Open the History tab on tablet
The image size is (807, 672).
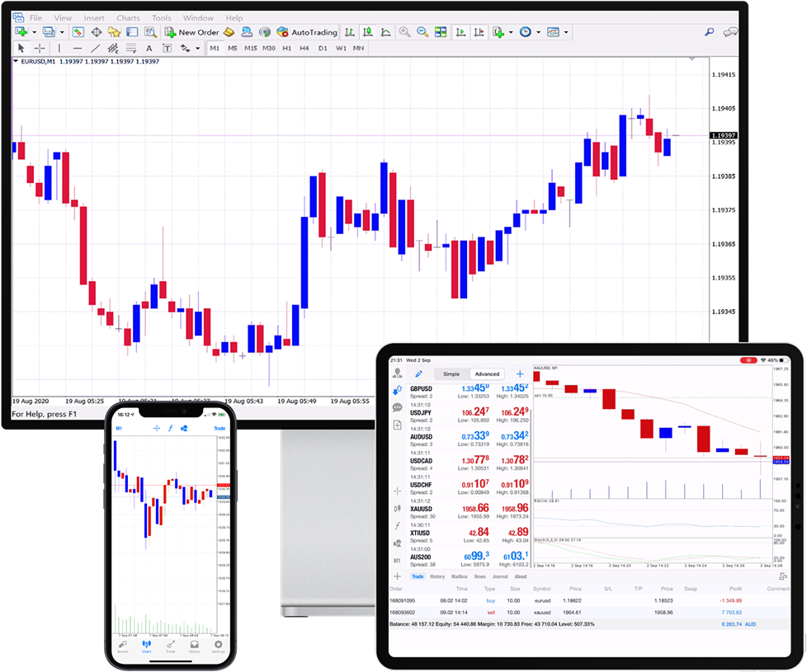point(437,576)
